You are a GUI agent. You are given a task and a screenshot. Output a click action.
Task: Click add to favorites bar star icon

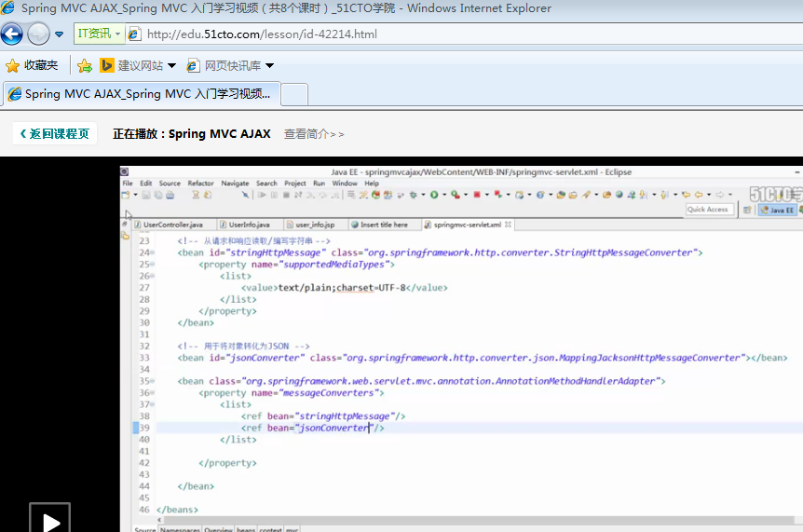[x=85, y=65]
